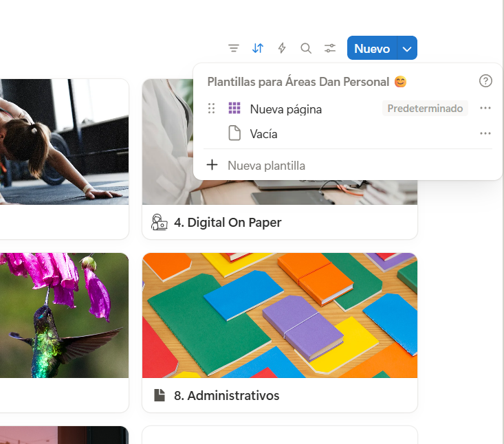Image resolution: width=504 pixels, height=444 pixels.
Task: Open more options for Vacía
Action: pos(485,133)
